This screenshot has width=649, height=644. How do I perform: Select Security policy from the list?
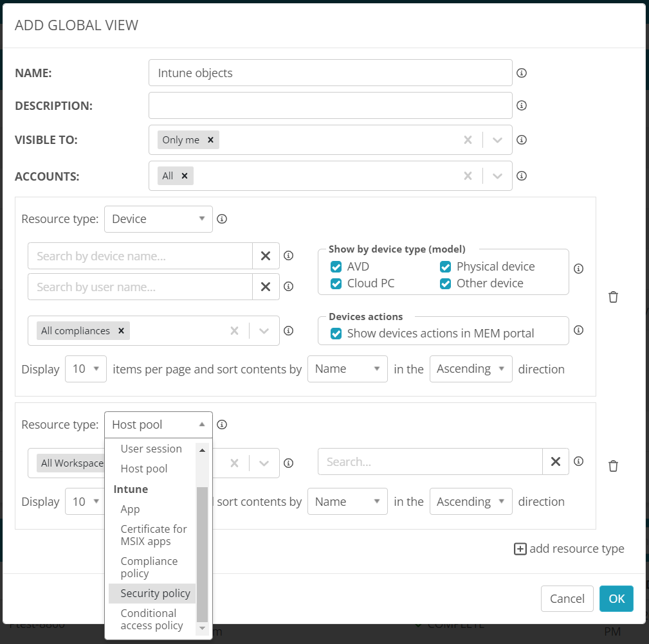click(x=155, y=593)
